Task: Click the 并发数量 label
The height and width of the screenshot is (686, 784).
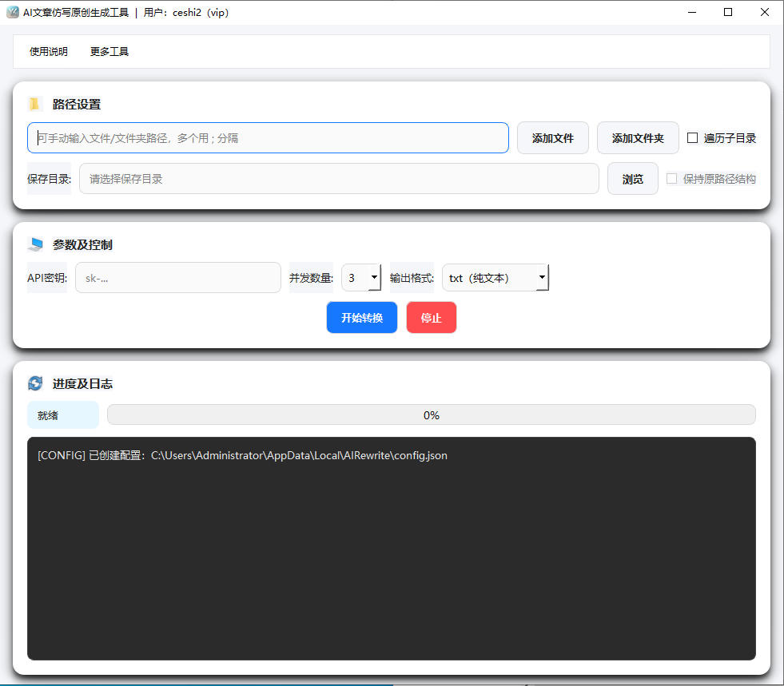Action: pyautogui.click(x=311, y=277)
